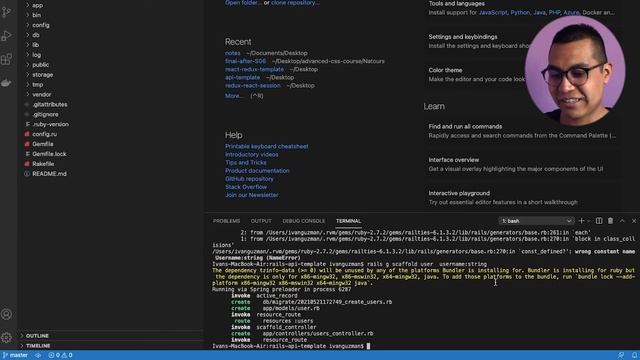Expand the lib folder
640x360 pixels.
[36, 45]
